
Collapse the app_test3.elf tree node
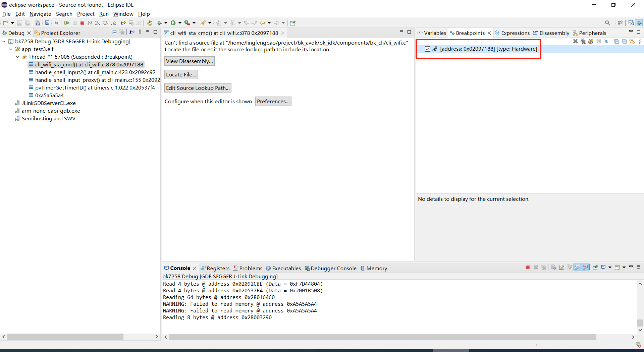tap(11, 49)
